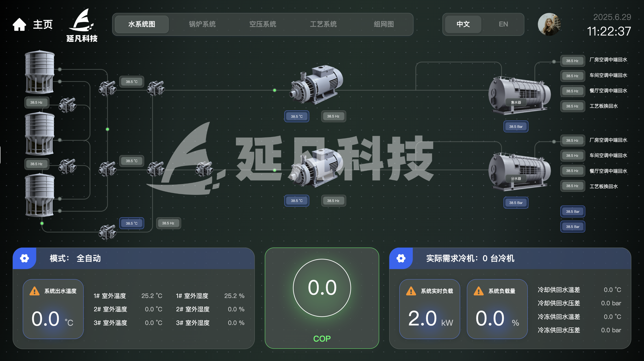Image resolution: width=644 pixels, height=361 pixels.
Task: Click the 38.5 Bar tag under 分水器
Action: 516,203
